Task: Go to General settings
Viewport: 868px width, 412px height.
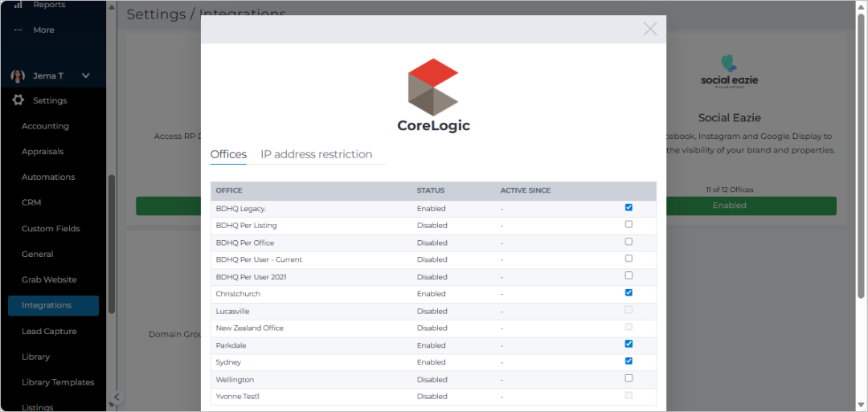Action: [x=38, y=254]
